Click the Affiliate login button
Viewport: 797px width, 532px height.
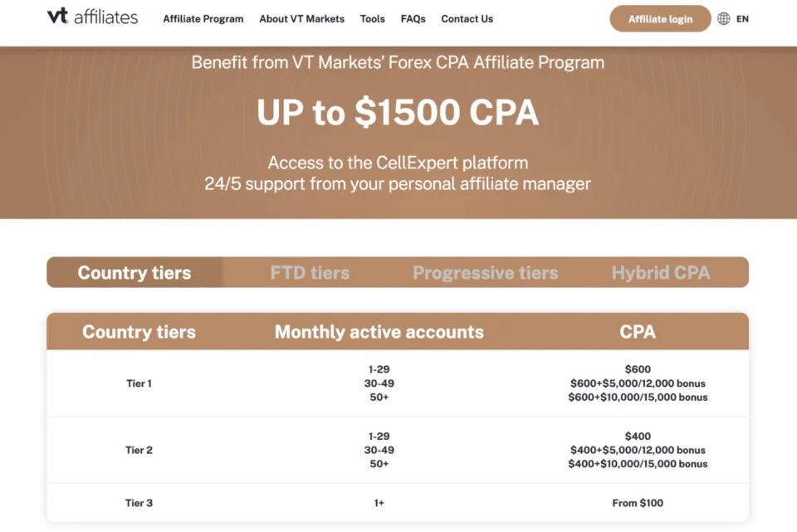[x=660, y=17]
